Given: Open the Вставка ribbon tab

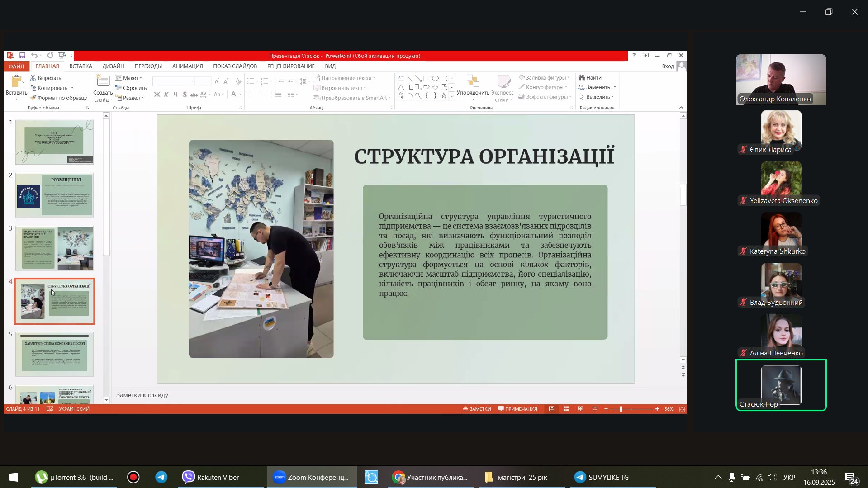Looking at the screenshot, I should [81, 66].
